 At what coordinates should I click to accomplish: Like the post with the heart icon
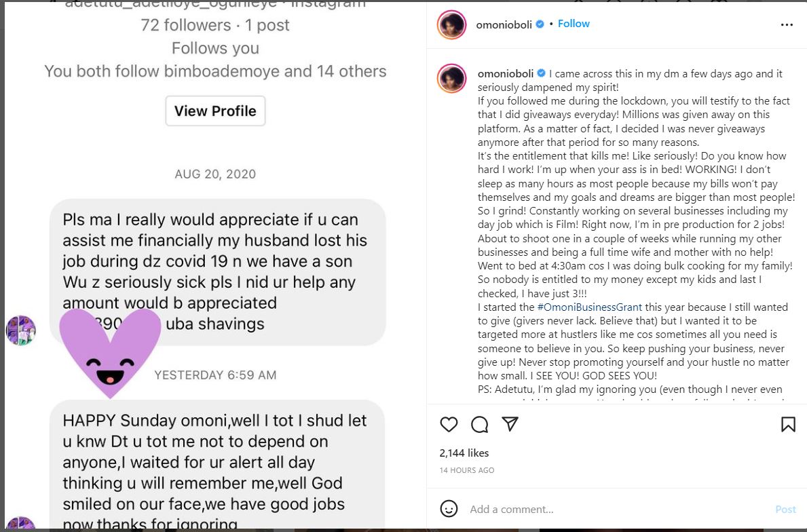[449, 425]
